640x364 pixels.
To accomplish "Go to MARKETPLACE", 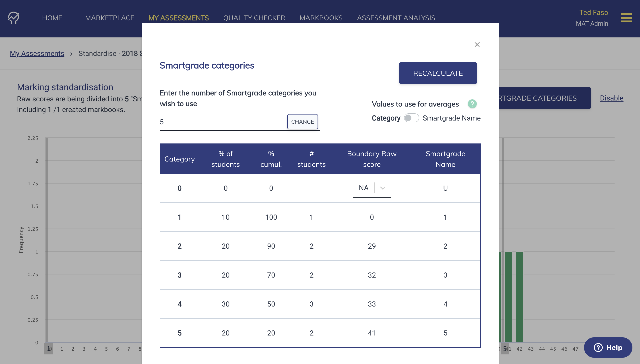I will pos(109,18).
